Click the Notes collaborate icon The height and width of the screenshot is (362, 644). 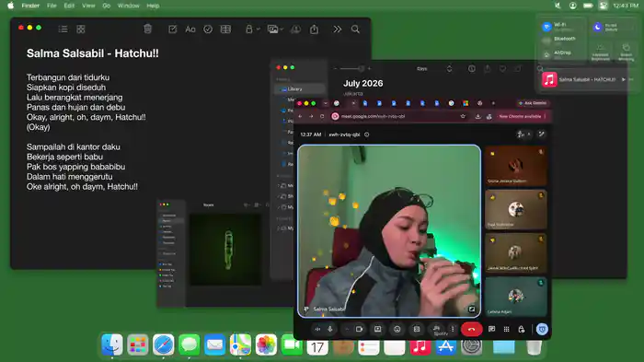[x=295, y=29]
